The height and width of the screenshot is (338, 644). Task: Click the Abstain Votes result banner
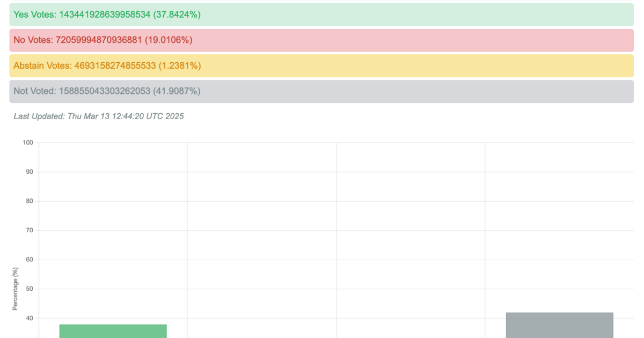click(x=321, y=65)
